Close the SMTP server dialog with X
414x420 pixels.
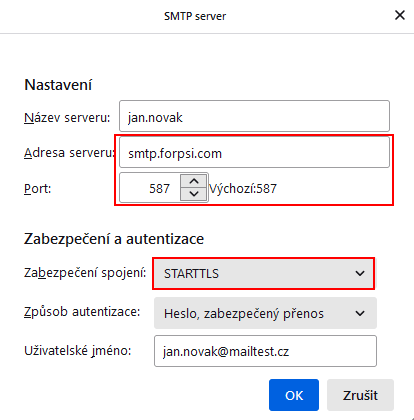pos(400,15)
